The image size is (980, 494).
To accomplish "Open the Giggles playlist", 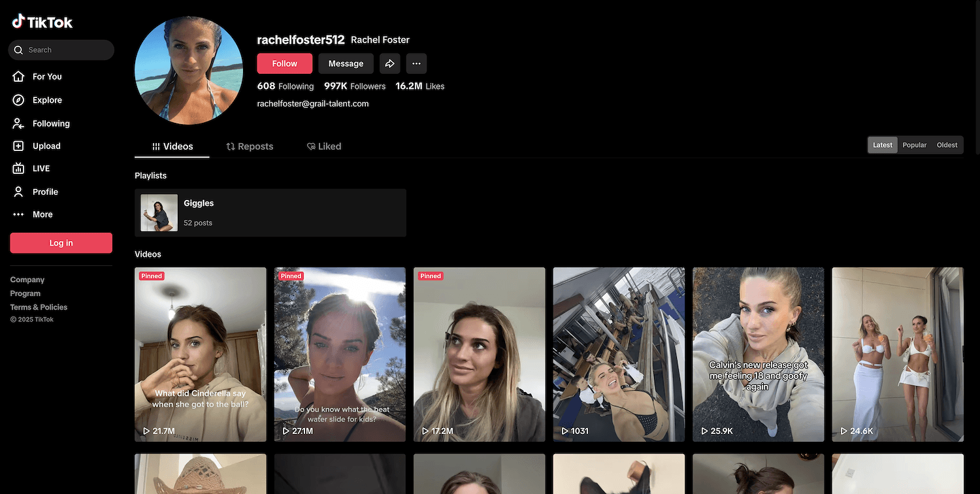I will [270, 212].
